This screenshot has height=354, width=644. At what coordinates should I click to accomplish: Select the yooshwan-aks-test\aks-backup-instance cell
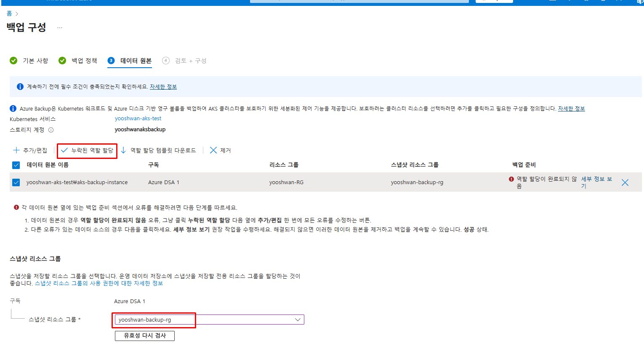point(77,182)
